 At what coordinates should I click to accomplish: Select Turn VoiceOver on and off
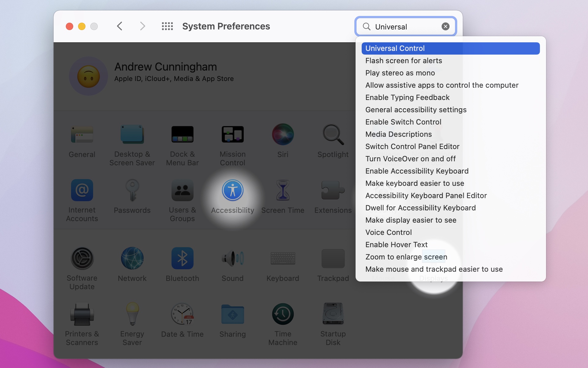click(x=450, y=159)
